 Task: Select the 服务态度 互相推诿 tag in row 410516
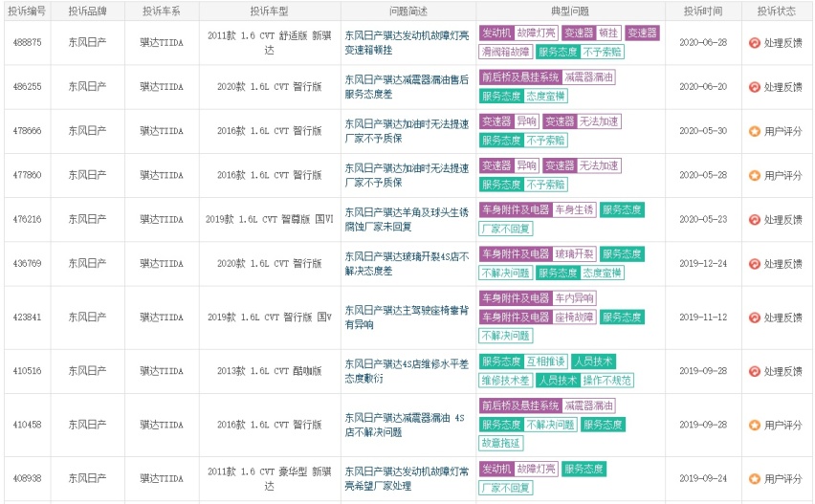(523, 362)
